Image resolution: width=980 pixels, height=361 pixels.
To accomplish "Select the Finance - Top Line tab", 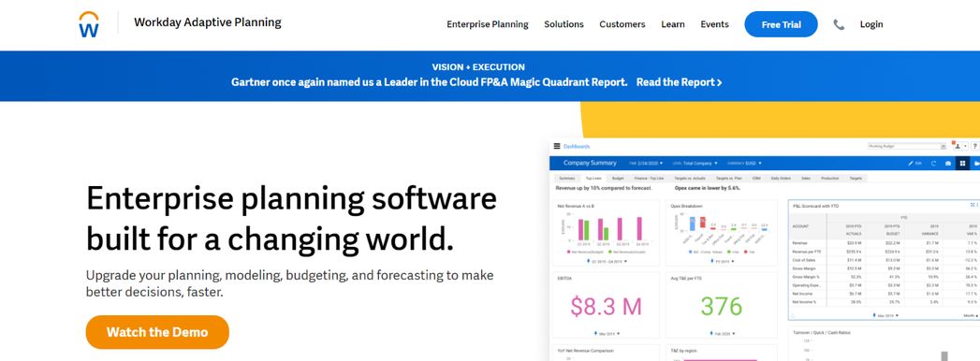I will click(x=649, y=178).
